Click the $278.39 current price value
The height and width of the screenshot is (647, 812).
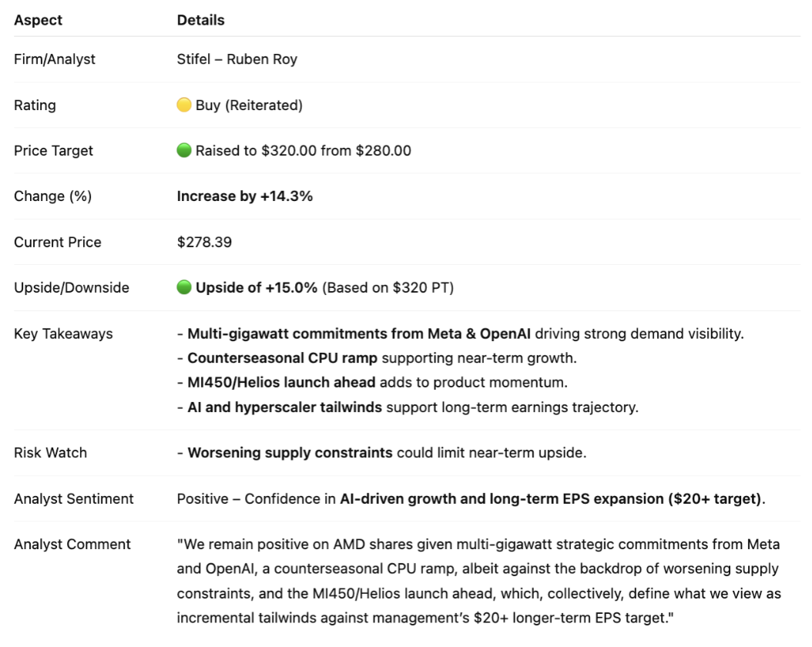point(204,243)
